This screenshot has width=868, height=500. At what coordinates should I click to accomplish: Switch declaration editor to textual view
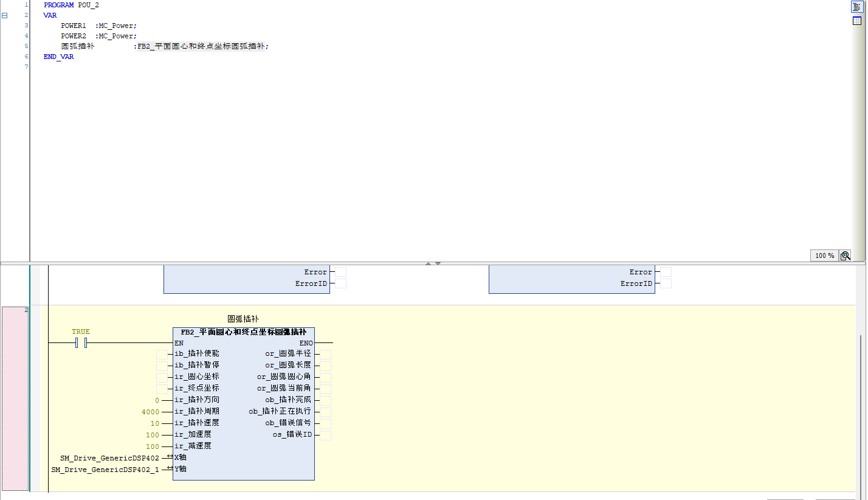click(x=856, y=6)
